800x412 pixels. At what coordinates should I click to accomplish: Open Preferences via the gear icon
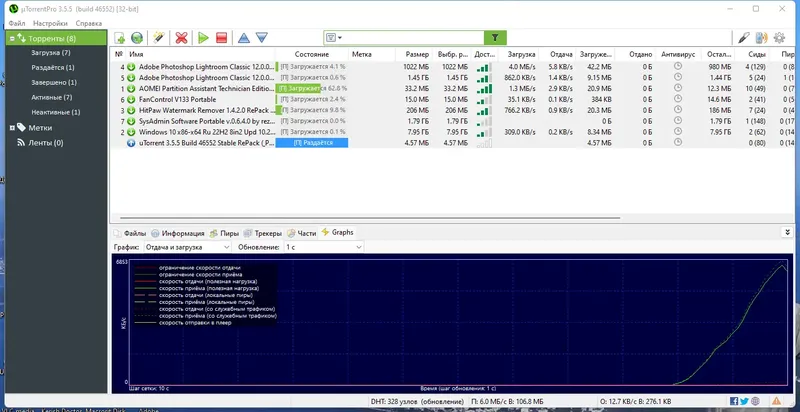tap(779, 38)
